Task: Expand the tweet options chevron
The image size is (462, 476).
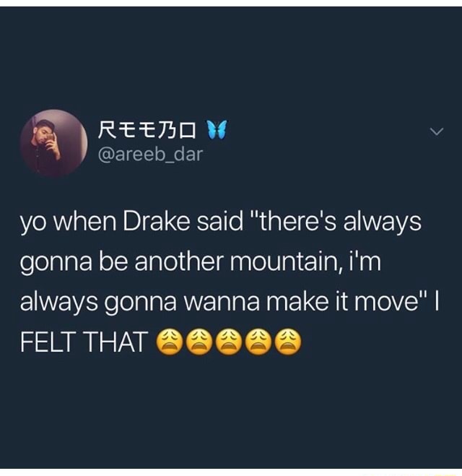Action: 437,131
